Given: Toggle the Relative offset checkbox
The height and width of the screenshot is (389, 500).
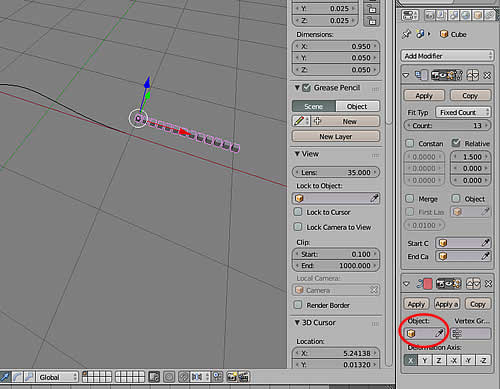Looking at the screenshot, I should tap(456, 143).
